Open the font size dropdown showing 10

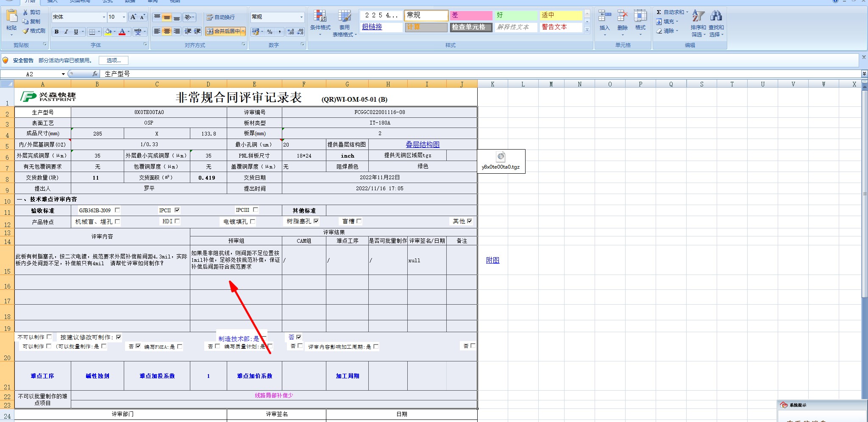(124, 17)
